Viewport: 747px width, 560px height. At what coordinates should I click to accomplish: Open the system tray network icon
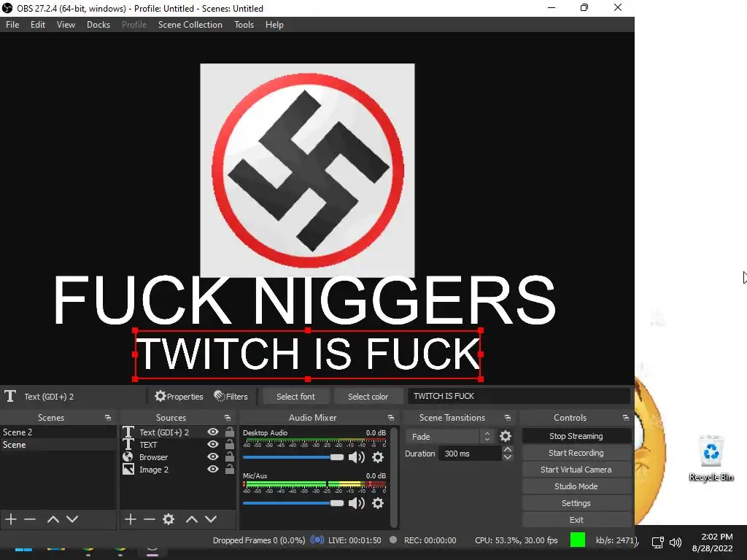point(658,542)
